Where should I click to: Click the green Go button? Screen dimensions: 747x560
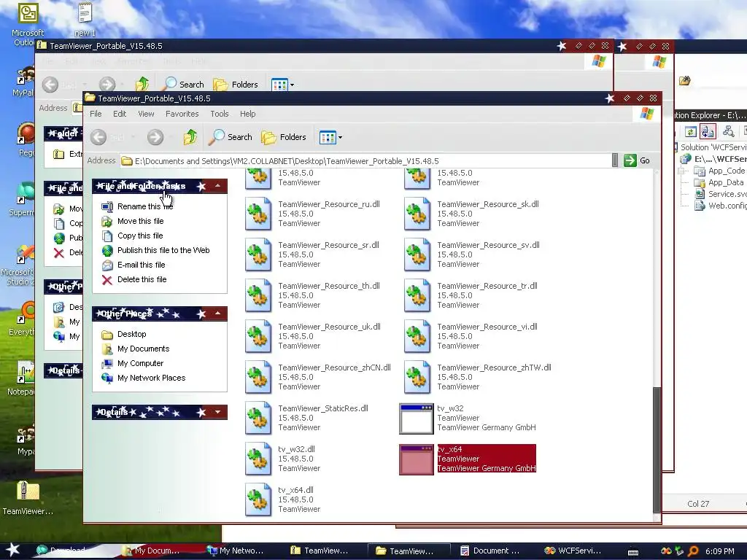pos(636,160)
